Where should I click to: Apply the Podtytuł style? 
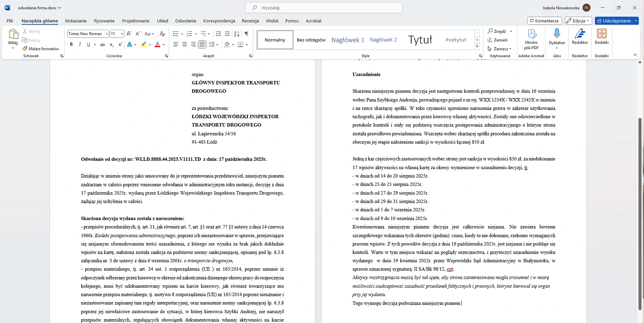[456, 40]
